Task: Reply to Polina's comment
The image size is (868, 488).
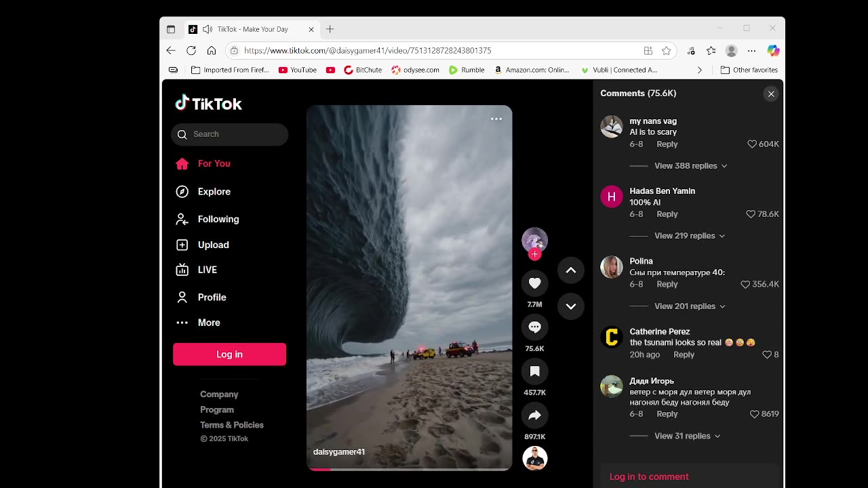Action: pyautogui.click(x=667, y=285)
